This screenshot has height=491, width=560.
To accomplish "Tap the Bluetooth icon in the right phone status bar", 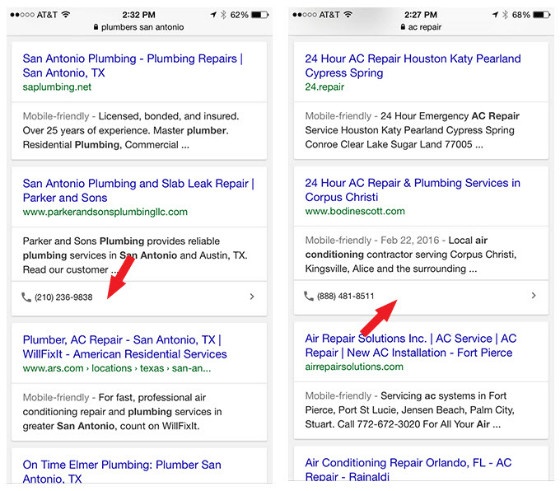I will click(505, 15).
